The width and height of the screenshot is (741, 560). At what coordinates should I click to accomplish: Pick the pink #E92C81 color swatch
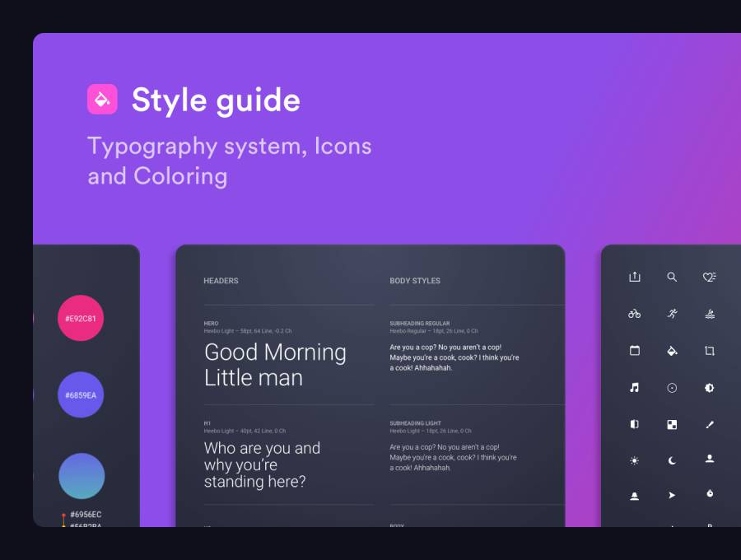[x=81, y=318]
